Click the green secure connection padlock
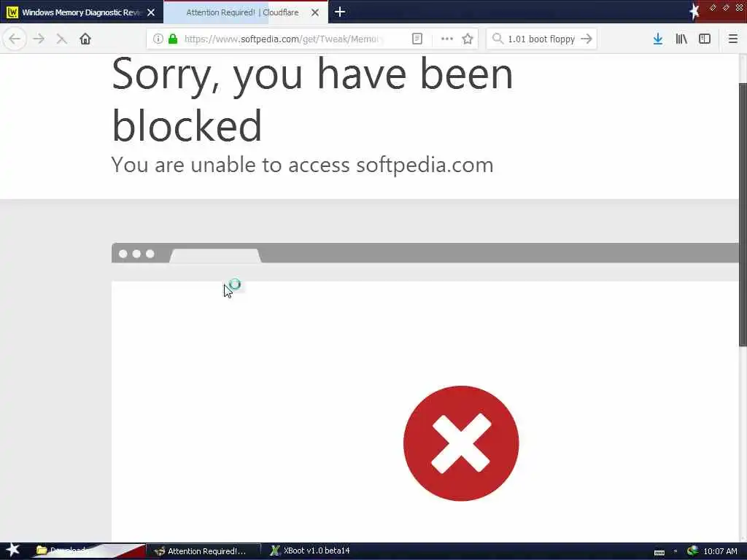Image resolution: width=747 pixels, height=560 pixels. 173,39
